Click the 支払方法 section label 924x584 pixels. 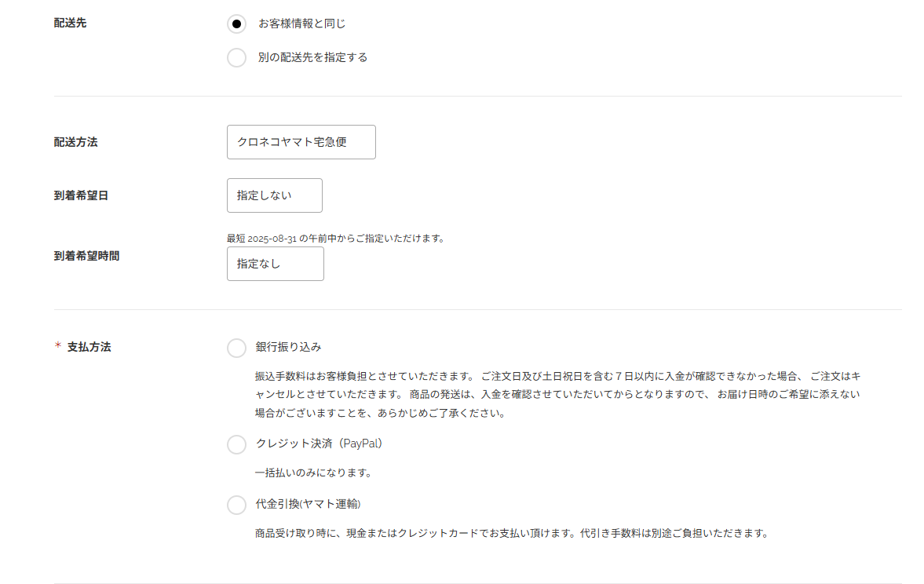coord(89,346)
